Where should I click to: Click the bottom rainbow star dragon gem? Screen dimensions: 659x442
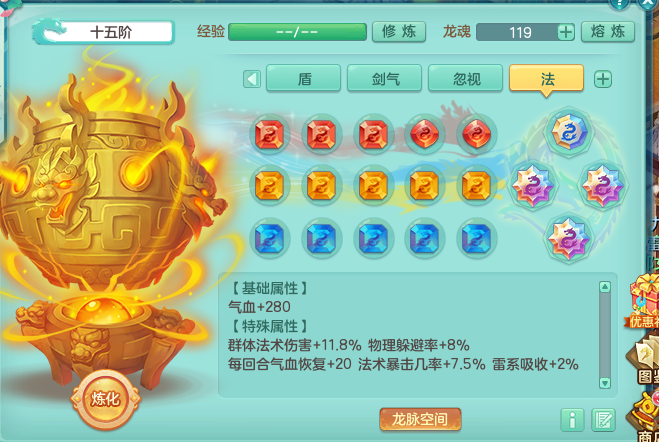568,238
